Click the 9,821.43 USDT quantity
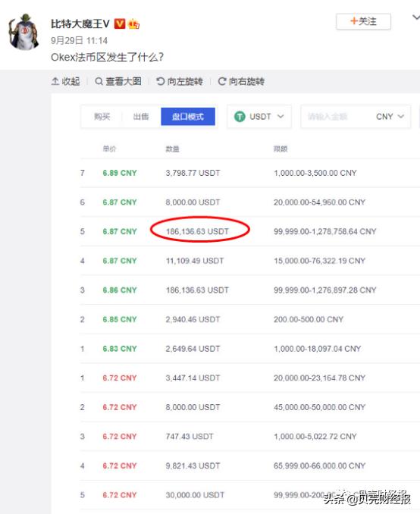Screen dimensions: 420x514 click(x=193, y=465)
